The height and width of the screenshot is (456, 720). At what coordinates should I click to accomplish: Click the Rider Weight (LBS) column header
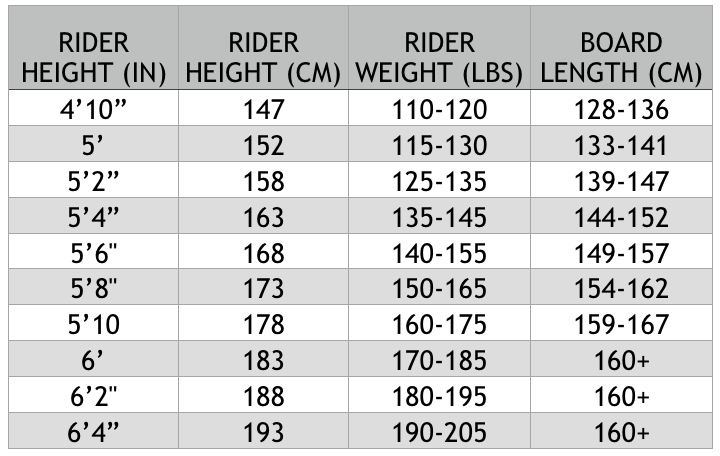[x=439, y=48]
